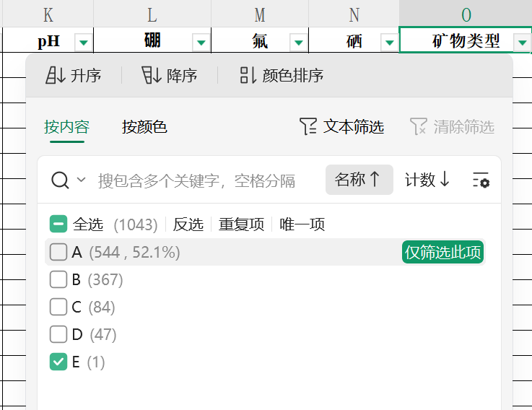Open the pH column filter dropdown

pos(84,43)
